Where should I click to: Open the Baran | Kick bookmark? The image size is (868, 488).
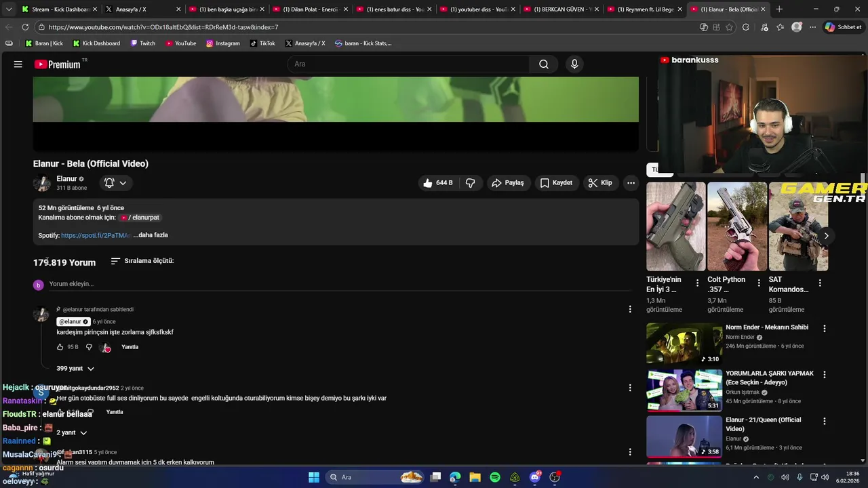pos(44,43)
